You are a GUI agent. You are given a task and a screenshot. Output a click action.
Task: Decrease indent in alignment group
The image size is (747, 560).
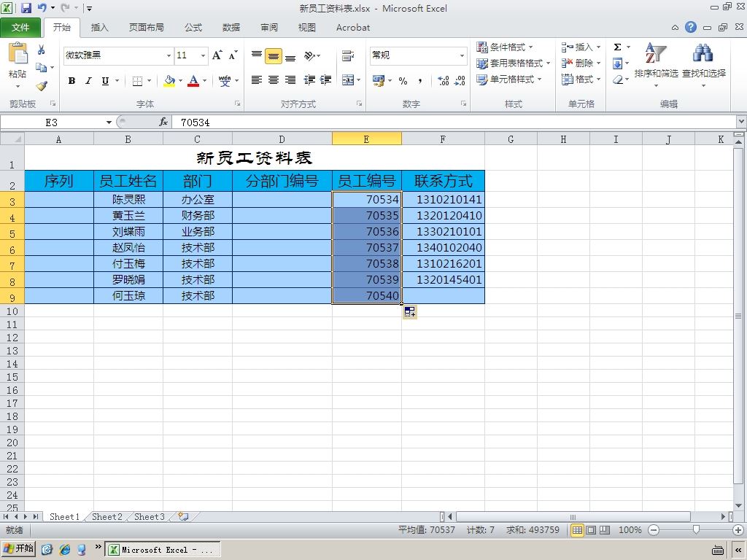[x=309, y=80]
